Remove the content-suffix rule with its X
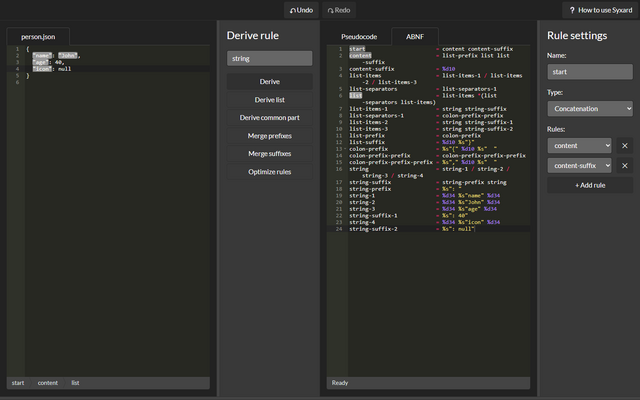This screenshot has width=640, height=400. [x=624, y=166]
